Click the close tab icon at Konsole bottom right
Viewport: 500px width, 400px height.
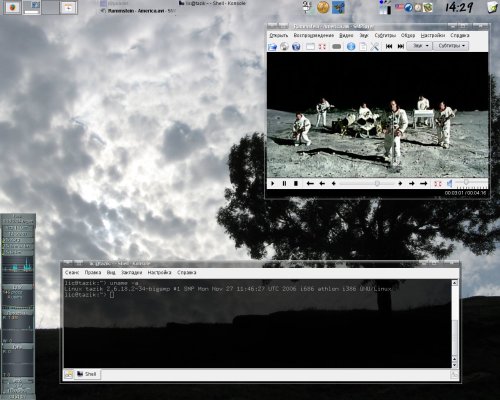[454, 374]
